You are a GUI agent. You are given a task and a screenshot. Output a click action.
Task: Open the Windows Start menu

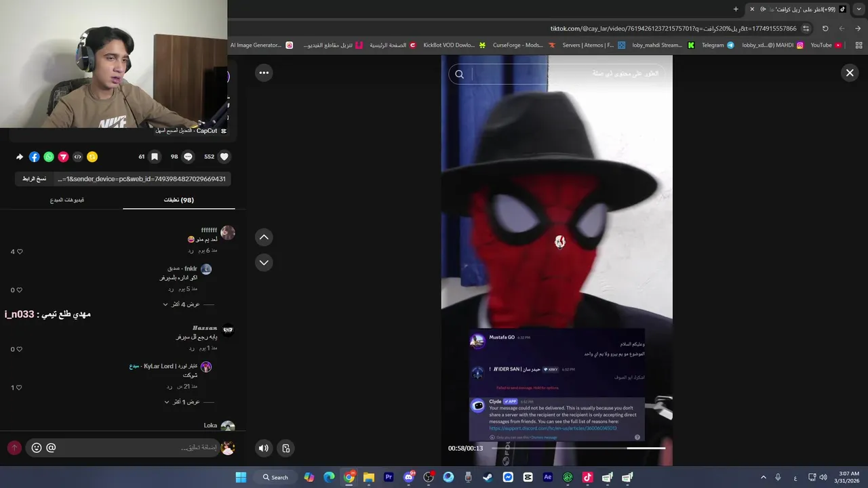241,477
